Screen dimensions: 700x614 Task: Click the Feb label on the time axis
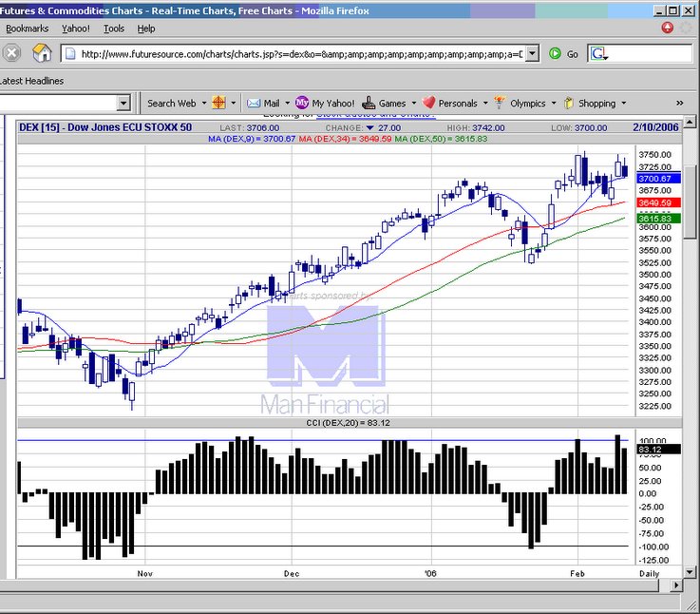(x=577, y=573)
